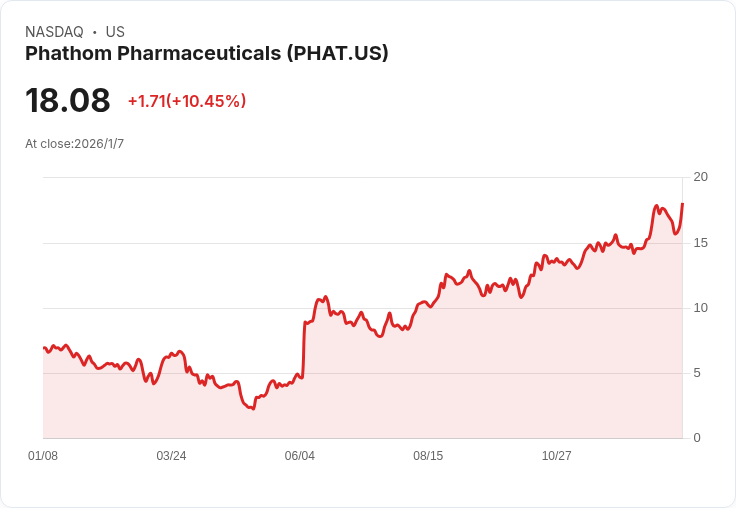Screen dimensions: 736x508
Task: Click the 18.08 current price
Action: [68, 101]
